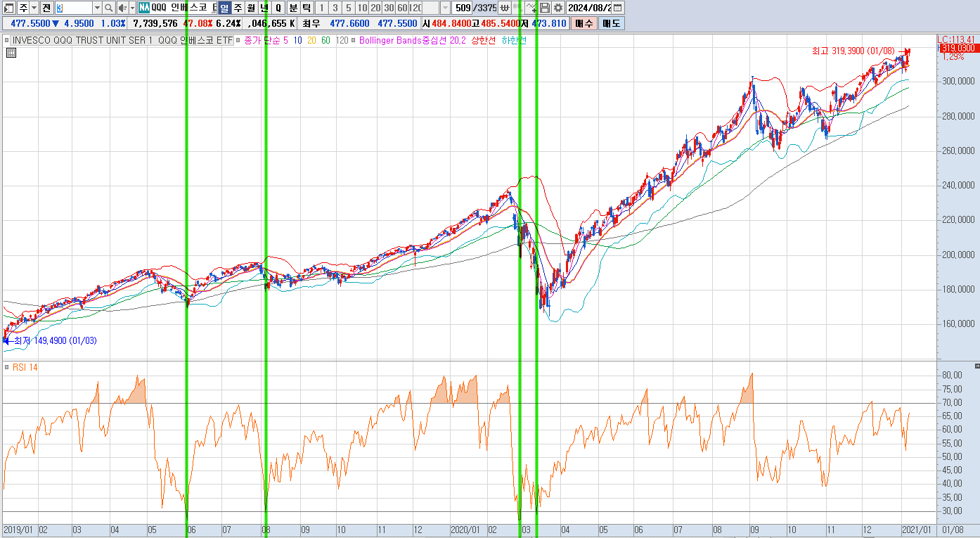Click the QQQ 인베스코 name field
Screen dimensions: 980x538
(x=184, y=8)
